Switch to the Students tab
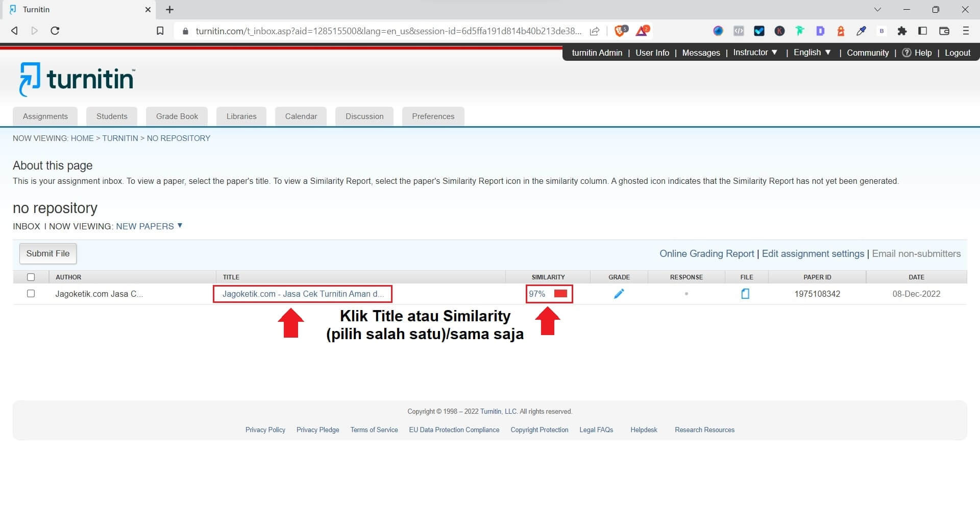 [x=112, y=116]
